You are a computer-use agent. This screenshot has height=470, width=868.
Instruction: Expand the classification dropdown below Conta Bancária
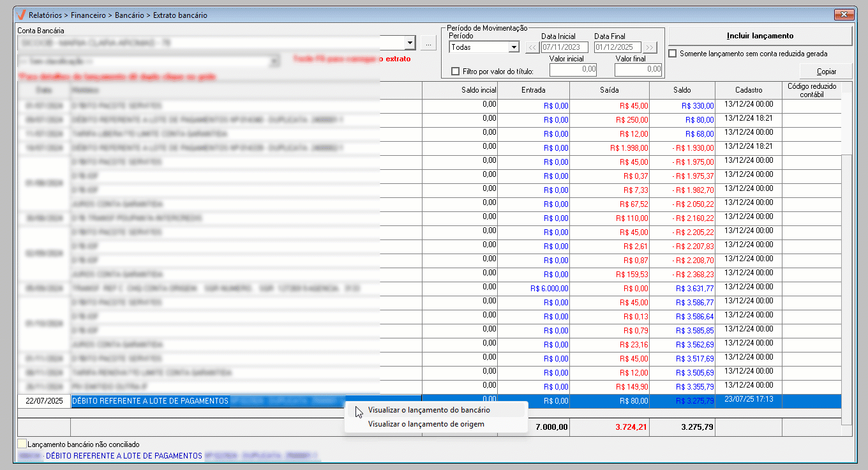(274, 61)
